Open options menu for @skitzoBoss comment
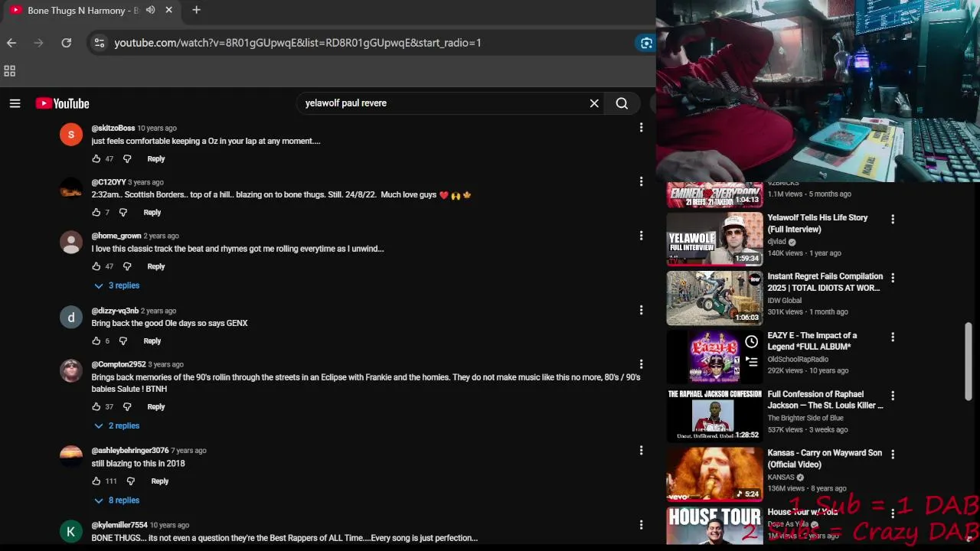The width and height of the screenshot is (980, 551). click(641, 128)
